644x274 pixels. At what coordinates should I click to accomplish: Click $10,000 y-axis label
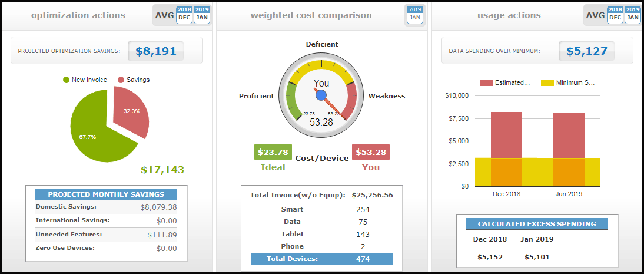[x=457, y=95]
